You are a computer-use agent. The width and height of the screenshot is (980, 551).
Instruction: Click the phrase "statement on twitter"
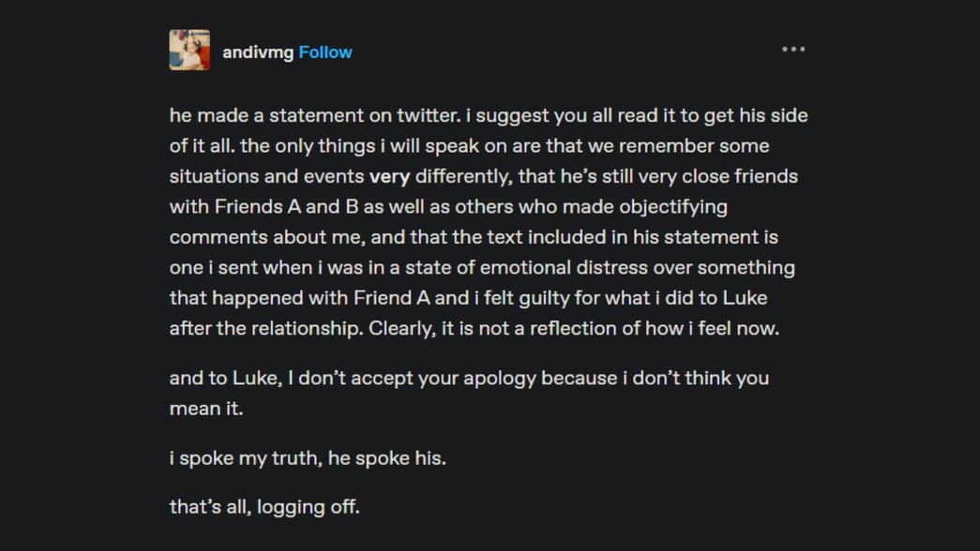click(355, 115)
